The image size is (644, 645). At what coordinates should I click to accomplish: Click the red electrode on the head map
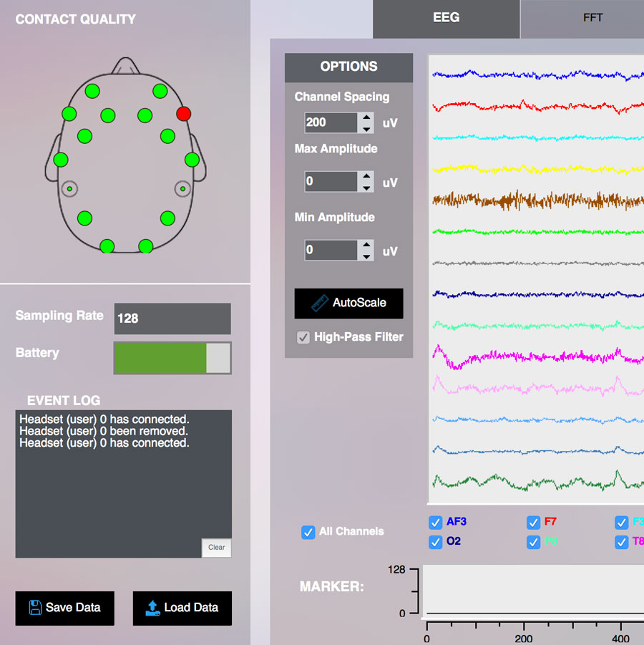coord(182,113)
